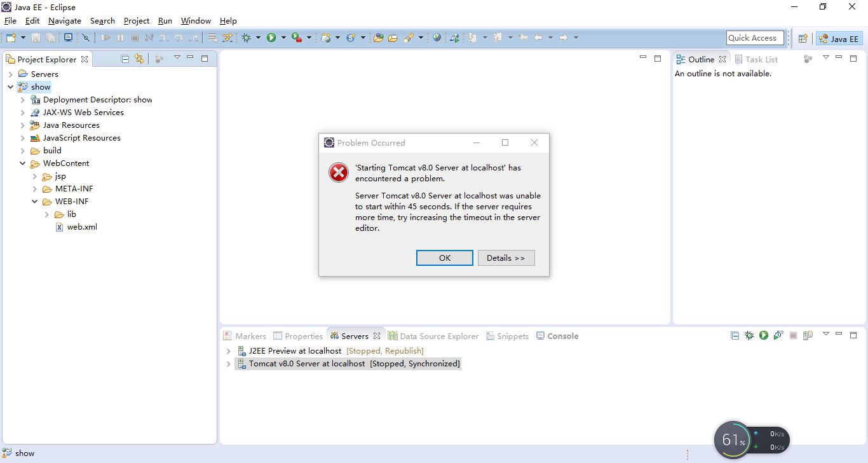Open the dropdown arrow next to Run icon

click(283, 38)
